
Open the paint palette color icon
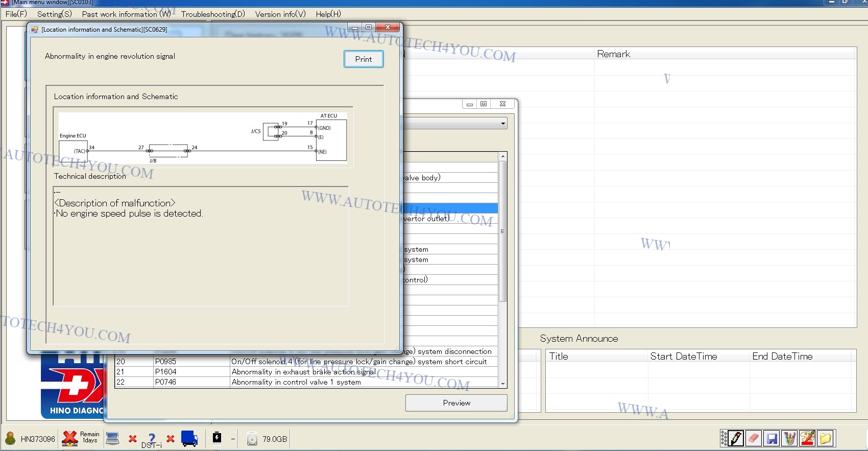[807, 438]
